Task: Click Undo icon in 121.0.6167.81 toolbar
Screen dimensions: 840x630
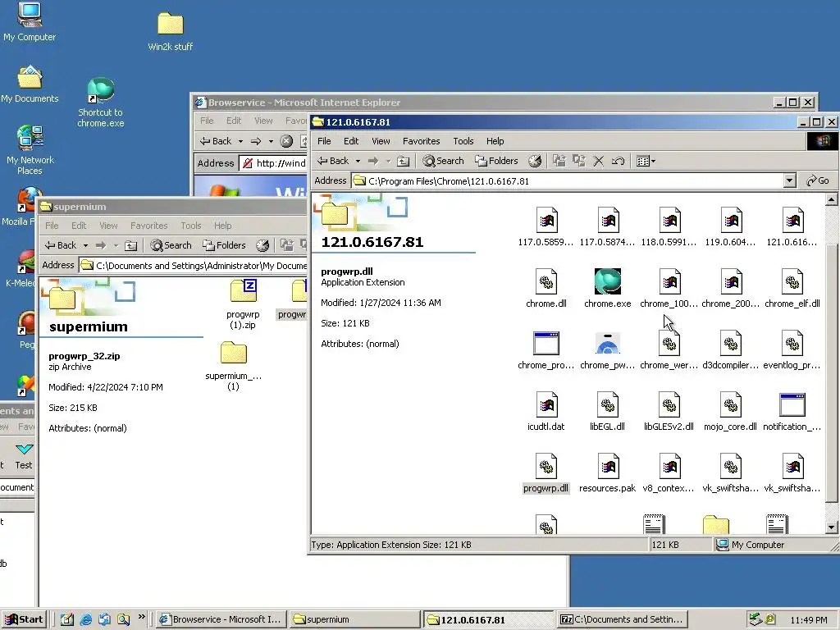Action: 618,161
